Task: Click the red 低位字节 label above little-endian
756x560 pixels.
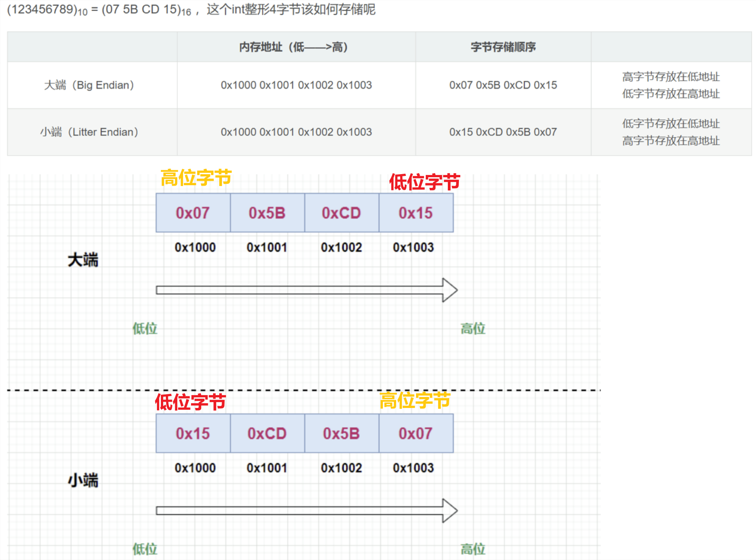Action: 190,402
